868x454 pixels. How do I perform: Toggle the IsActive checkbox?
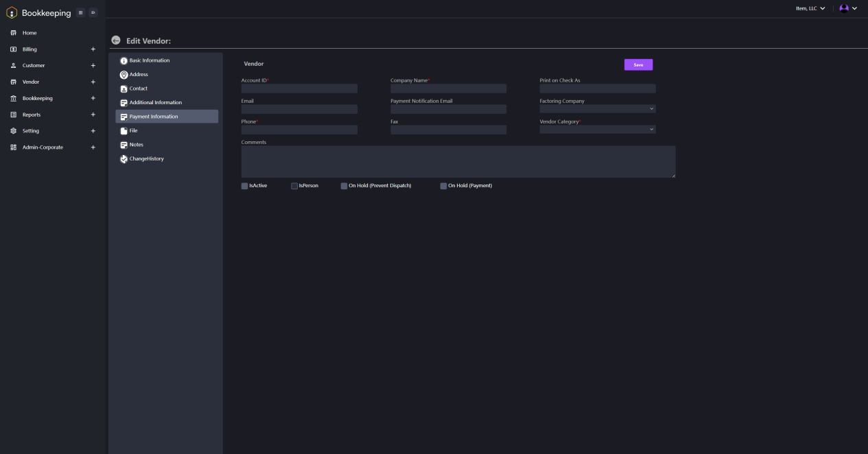point(244,186)
